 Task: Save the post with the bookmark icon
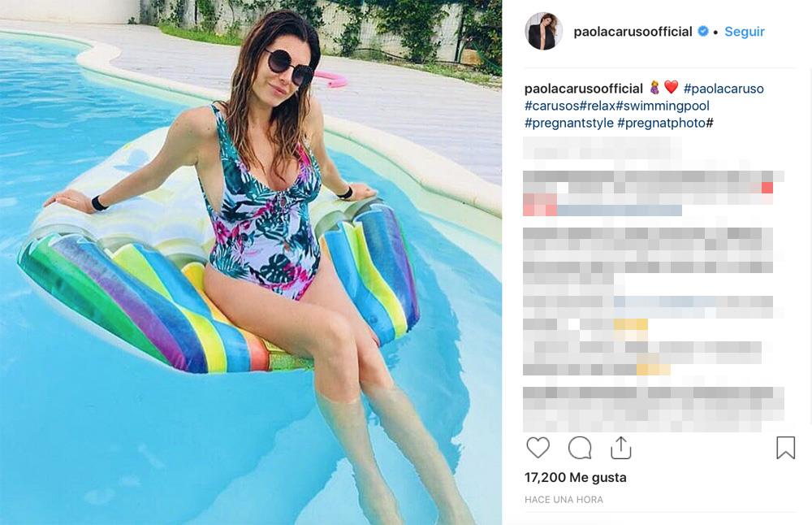coord(785,448)
